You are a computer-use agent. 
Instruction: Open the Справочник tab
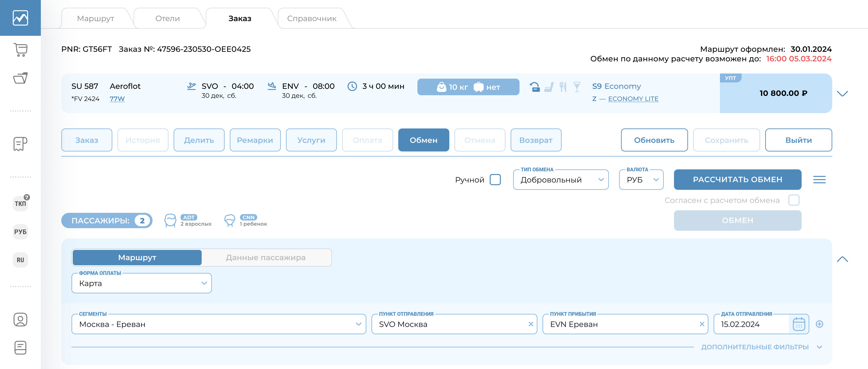312,19
